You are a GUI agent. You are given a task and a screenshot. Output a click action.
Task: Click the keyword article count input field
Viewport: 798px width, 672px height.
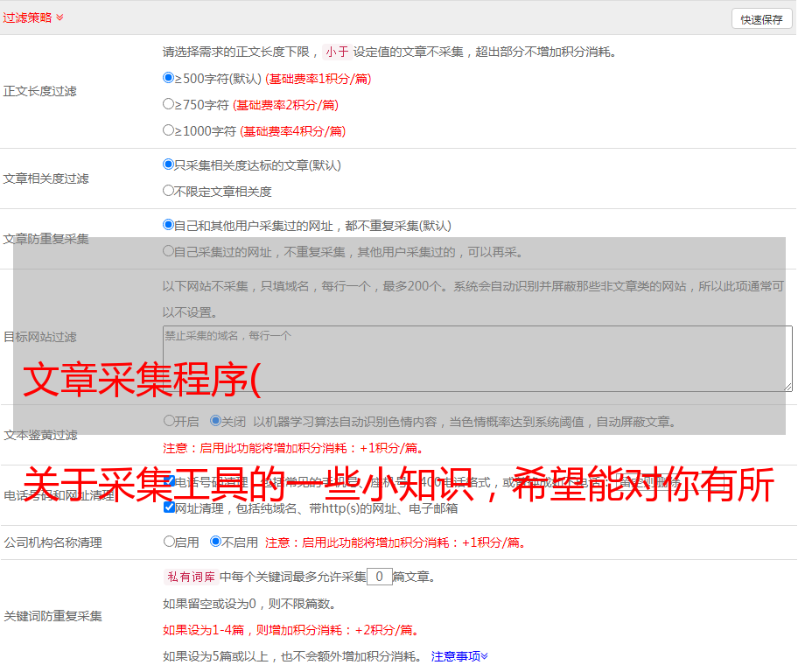point(379,577)
